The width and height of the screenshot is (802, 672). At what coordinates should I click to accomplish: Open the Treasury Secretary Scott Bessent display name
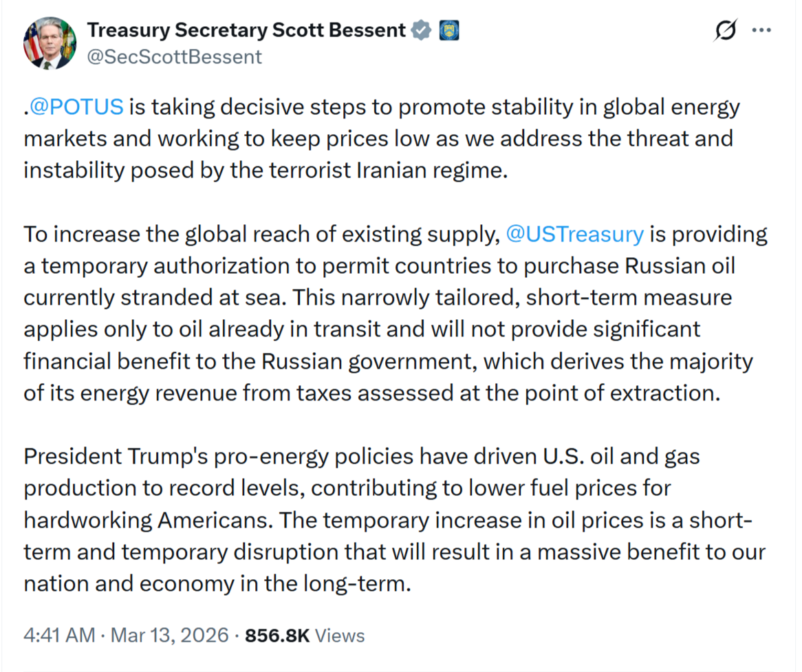pyautogui.click(x=246, y=30)
